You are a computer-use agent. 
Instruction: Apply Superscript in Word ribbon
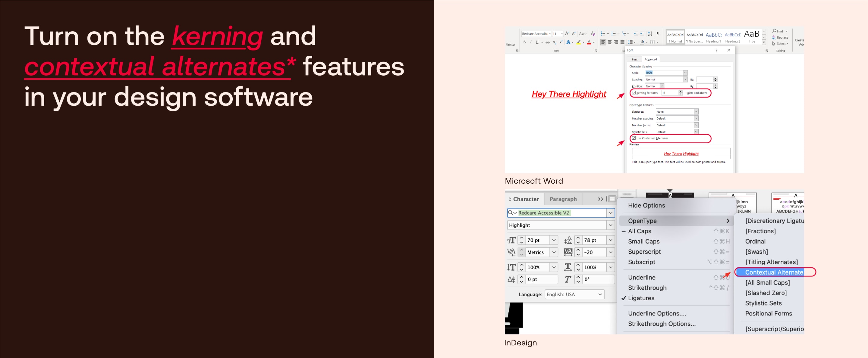(561, 42)
